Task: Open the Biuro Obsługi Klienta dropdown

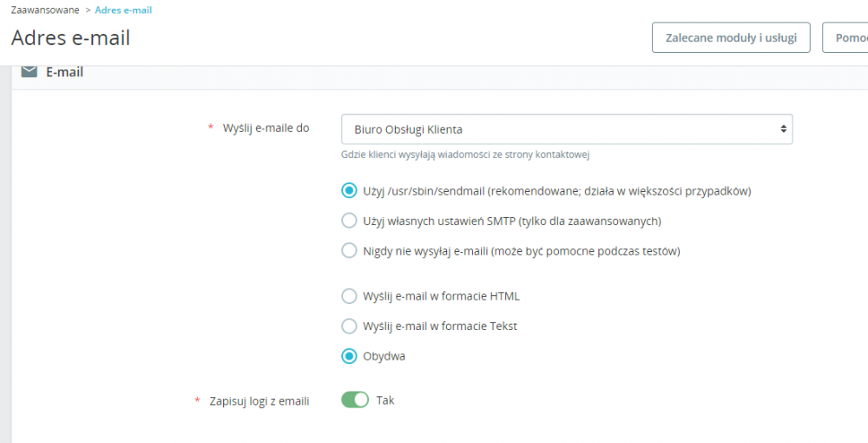Action: (566, 129)
